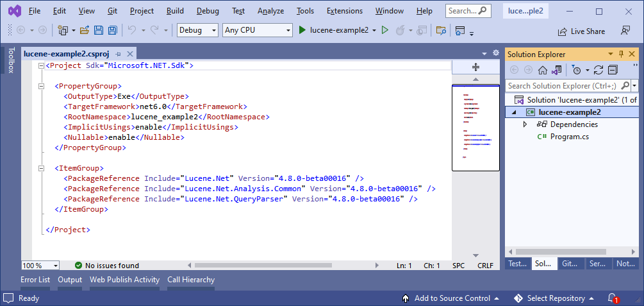Click Collapse All icon in Solution Explorer

click(x=613, y=70)
